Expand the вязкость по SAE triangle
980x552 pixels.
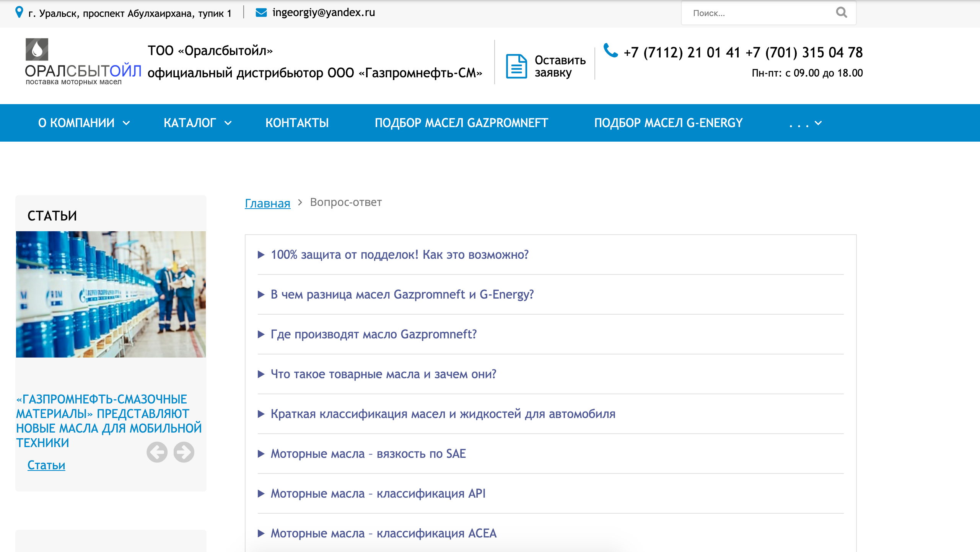coord(261,454)
